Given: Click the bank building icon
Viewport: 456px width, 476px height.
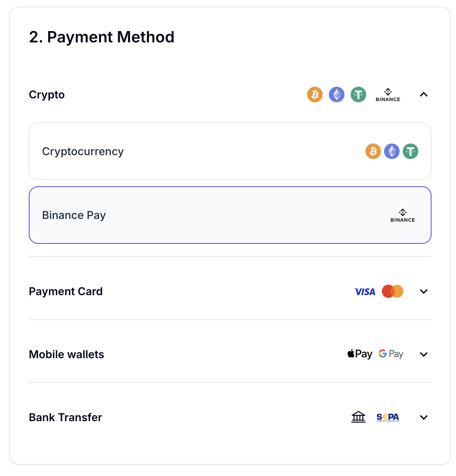Looking at the screenshot, I should click(x=358, y=417).
